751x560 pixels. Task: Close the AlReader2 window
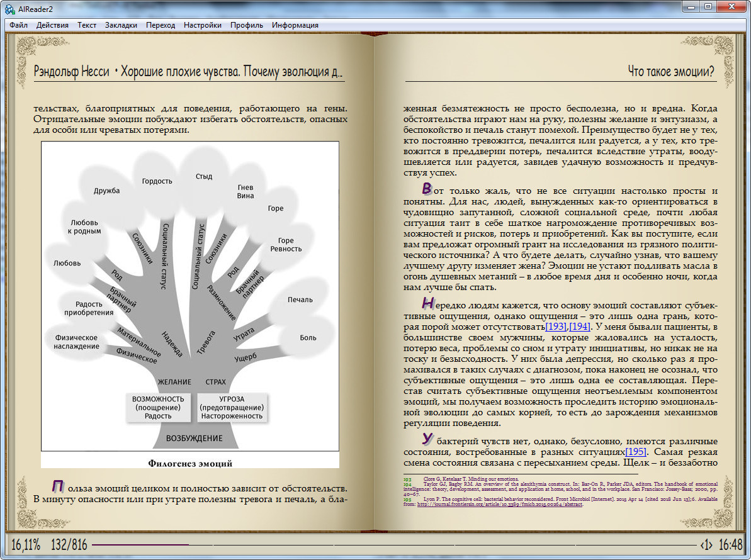(732, 7)
